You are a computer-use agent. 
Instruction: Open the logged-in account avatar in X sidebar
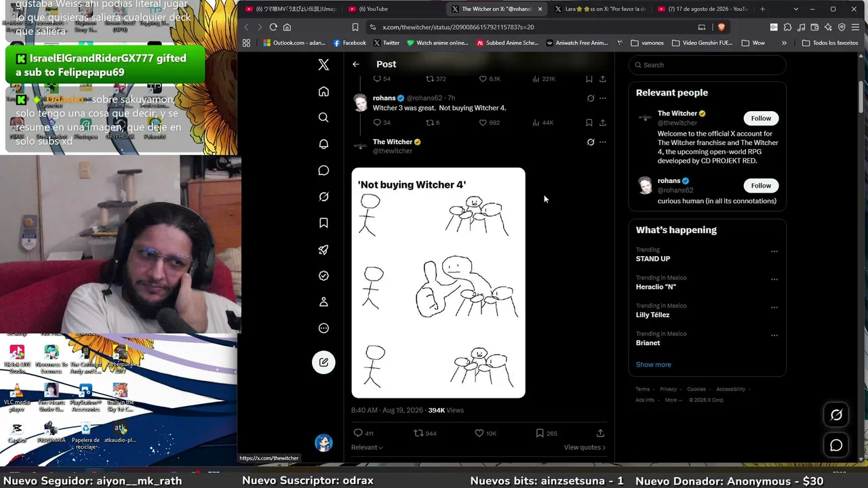click(x=323, y=443)
